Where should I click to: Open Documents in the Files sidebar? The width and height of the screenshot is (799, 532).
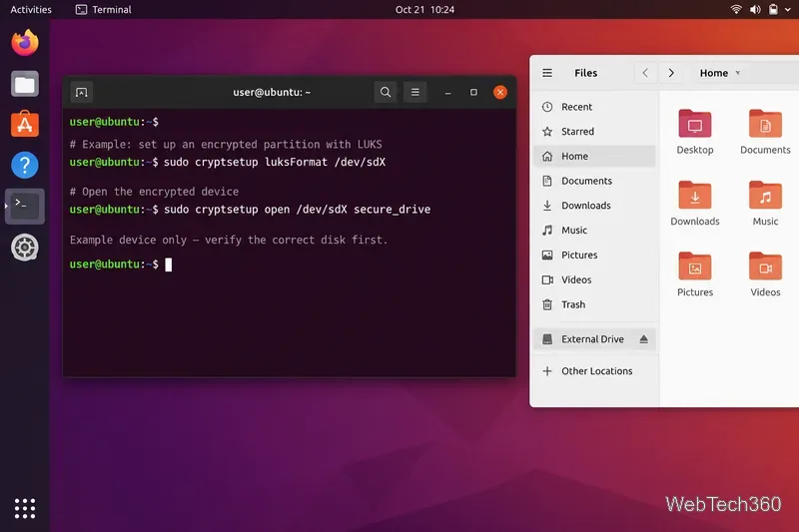point(594,181)
